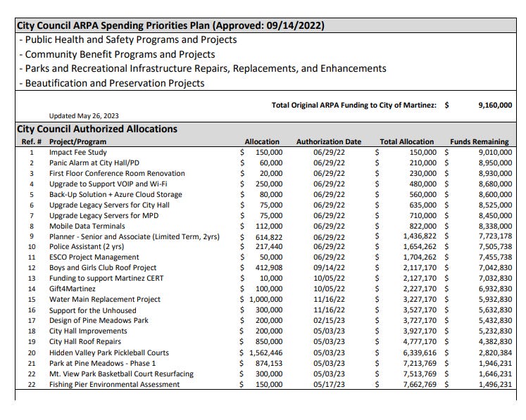Screen dimensions: 526x420
Task: Select the 2,117,170 total allocation value
Action: click(420, 268)
